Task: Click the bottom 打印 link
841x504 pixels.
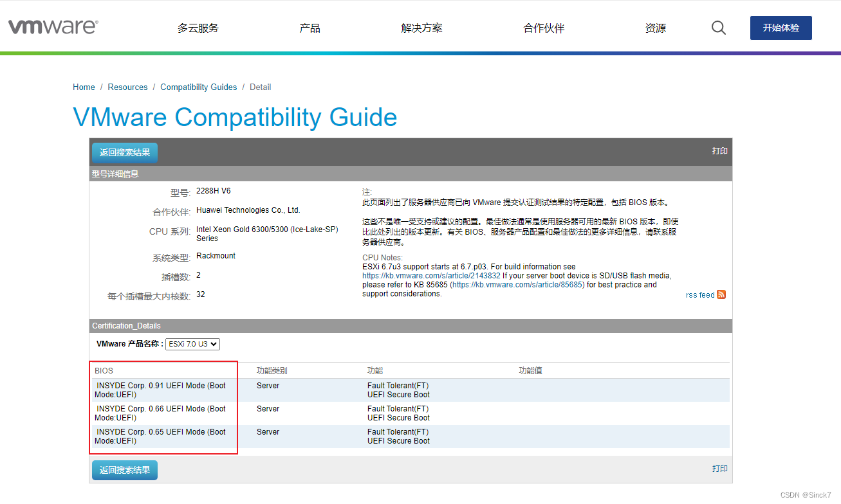Action: (x=720, y=469)
